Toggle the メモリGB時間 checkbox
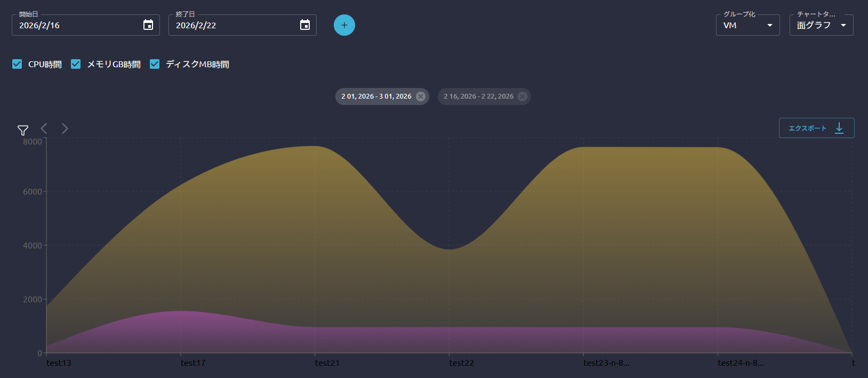Screen dimensions: 868x378 76,65
